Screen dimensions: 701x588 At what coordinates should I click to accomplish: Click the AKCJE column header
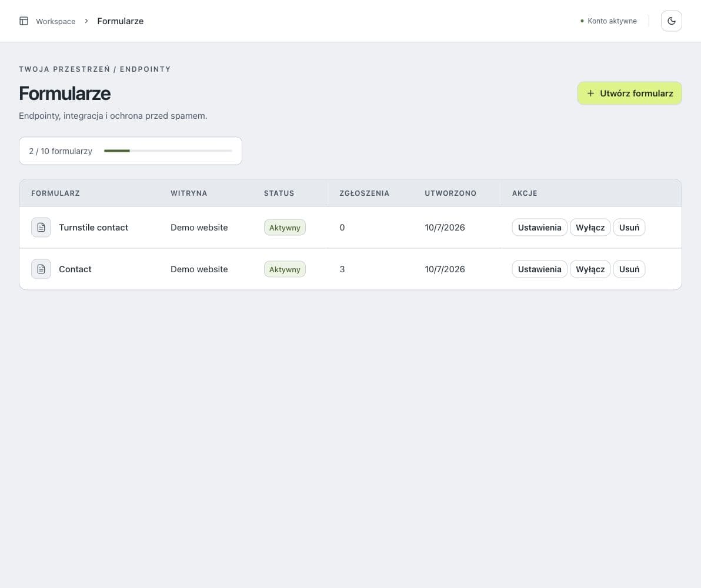click(525, 193)
